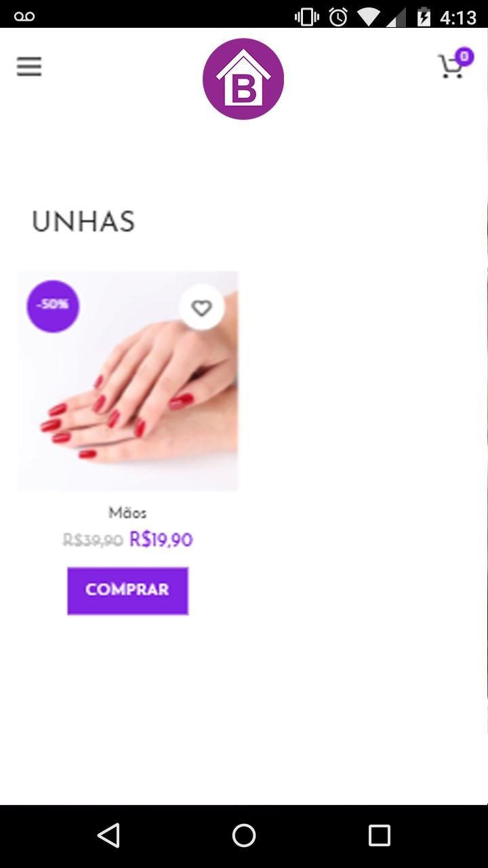
Task: Add Mãos to wishlist with heart icon
Action: tap(201, 308)
